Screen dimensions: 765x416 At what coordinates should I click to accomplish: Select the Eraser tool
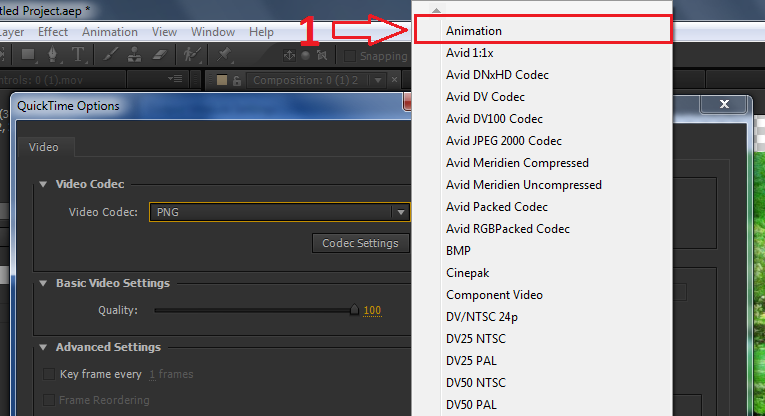click(x=160, y=55)
